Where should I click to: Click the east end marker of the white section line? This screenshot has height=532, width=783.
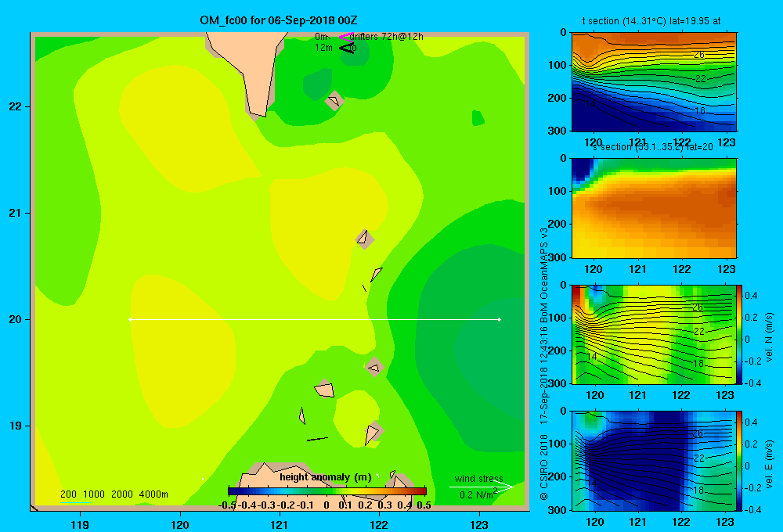click(500, 319)
